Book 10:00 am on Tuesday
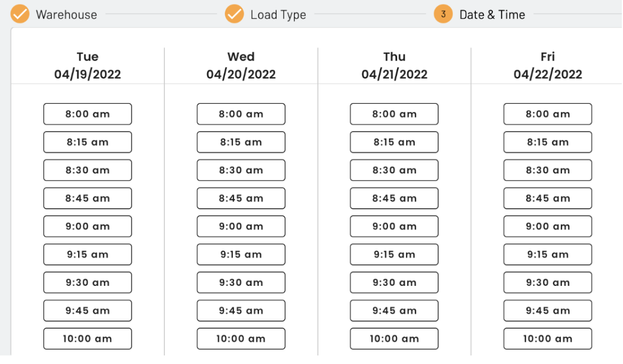This screenshot has width=623, height=364. (87, 338)
